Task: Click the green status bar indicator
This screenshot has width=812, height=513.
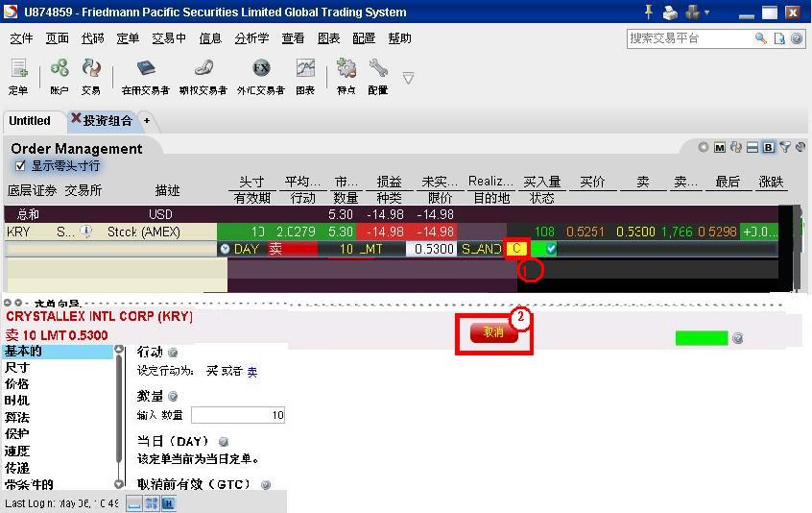Action: tap(701, 338)
